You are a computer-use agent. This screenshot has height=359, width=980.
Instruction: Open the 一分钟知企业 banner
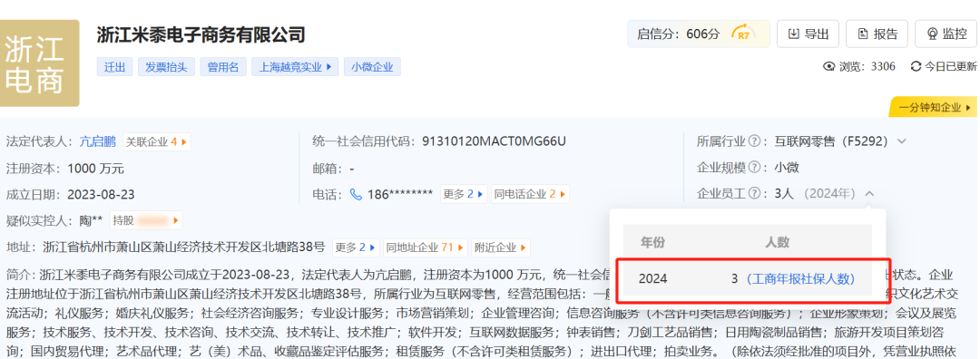click(933, 107)
